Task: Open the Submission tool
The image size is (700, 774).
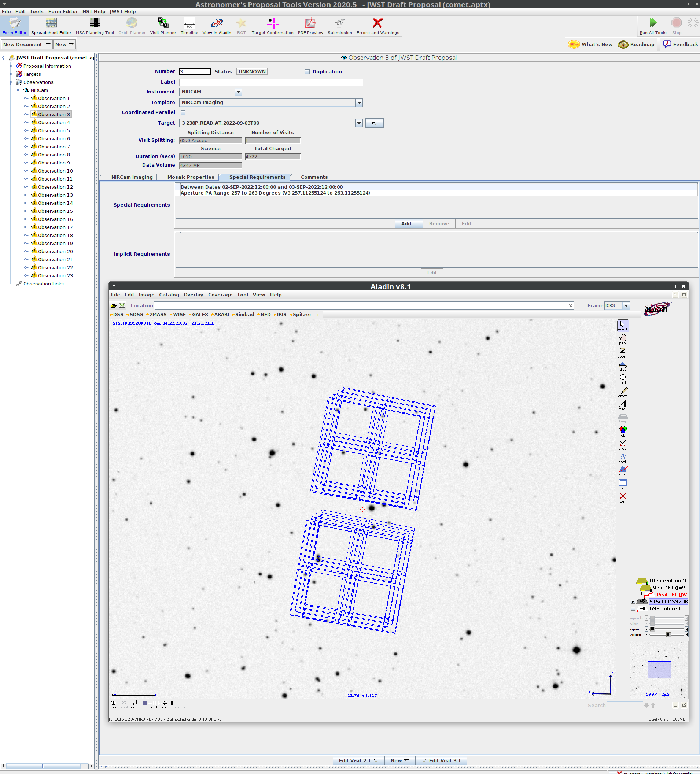Action: [340, 26]
